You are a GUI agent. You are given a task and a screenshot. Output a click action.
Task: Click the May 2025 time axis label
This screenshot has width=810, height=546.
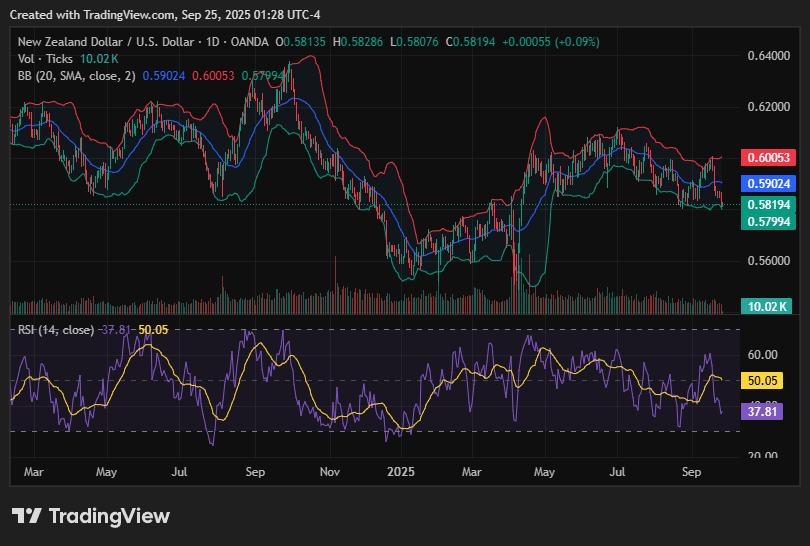click(x=544, y=472)
